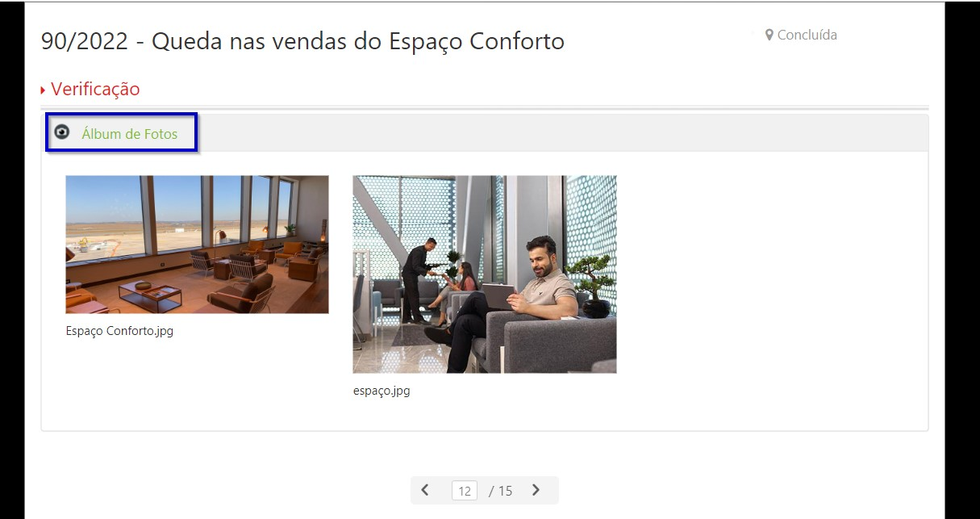
Task: Focus the page number field showing 12
Action: [x=465, y=491]
